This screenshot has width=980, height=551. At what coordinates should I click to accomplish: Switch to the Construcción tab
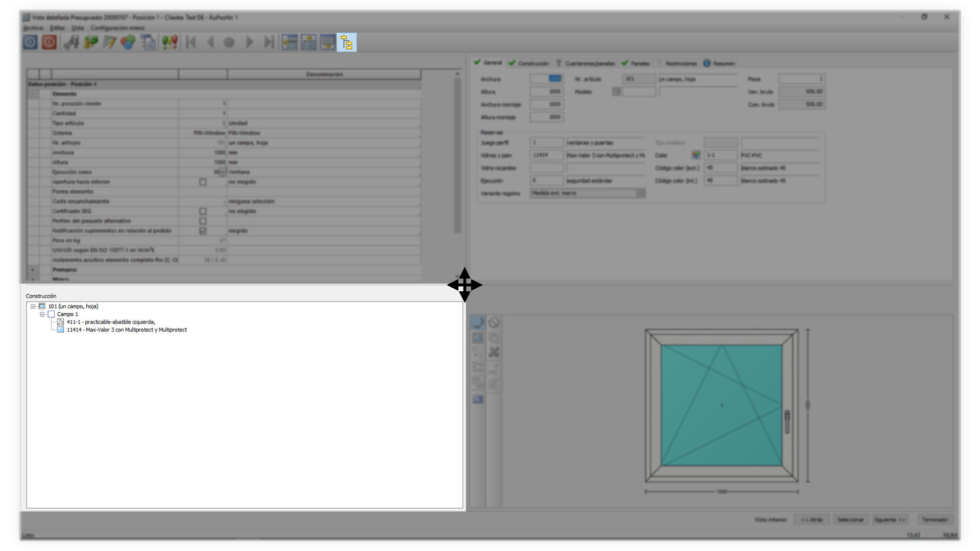click(x=529, y=63)
